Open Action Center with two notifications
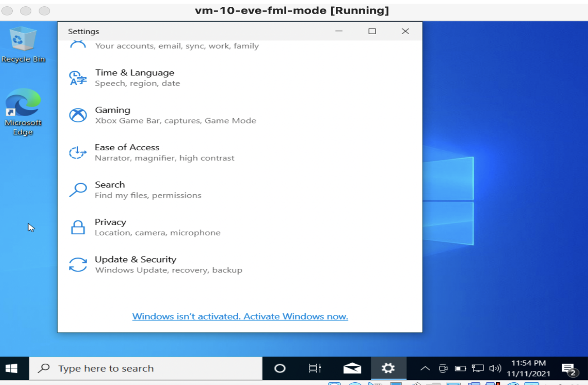This screenshot has height=385, width=588. 568,368
